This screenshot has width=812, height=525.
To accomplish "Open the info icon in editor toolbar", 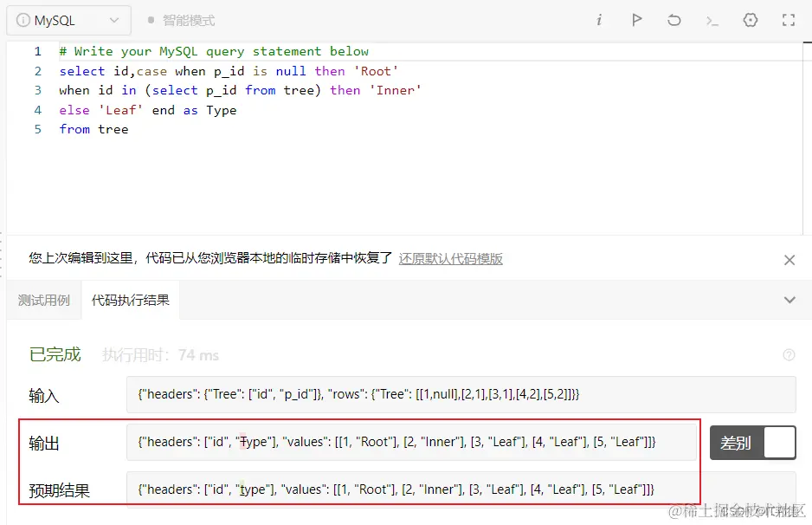I will pos(599,20).
